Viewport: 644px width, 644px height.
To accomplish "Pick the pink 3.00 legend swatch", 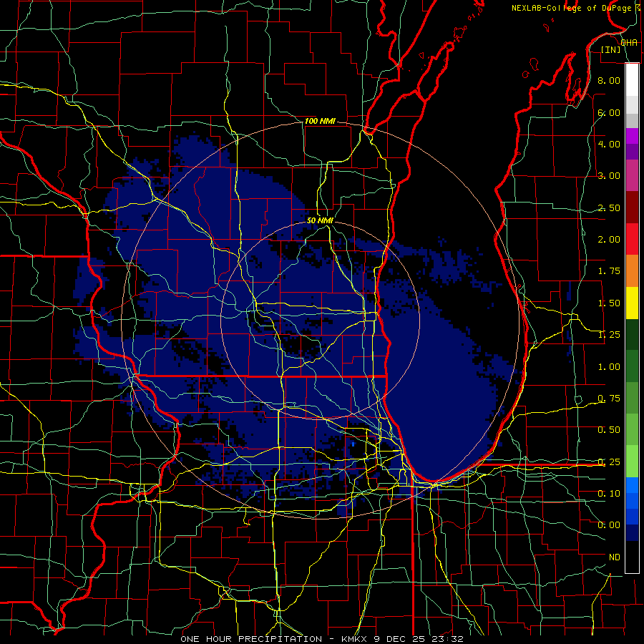I will (x=632, y=175).
